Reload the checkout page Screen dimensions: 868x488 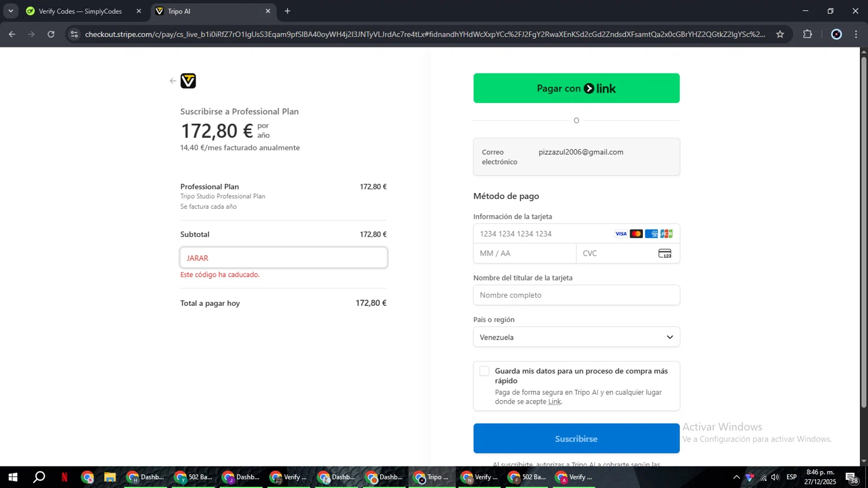point(51,34)
